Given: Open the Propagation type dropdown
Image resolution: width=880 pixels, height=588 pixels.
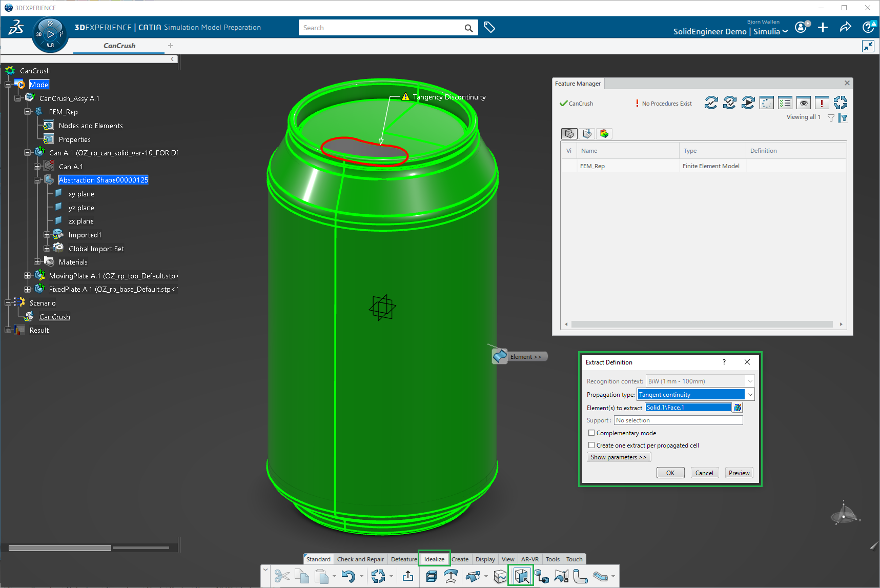Looking at the screenshot, I should click(x=750, y=395).
